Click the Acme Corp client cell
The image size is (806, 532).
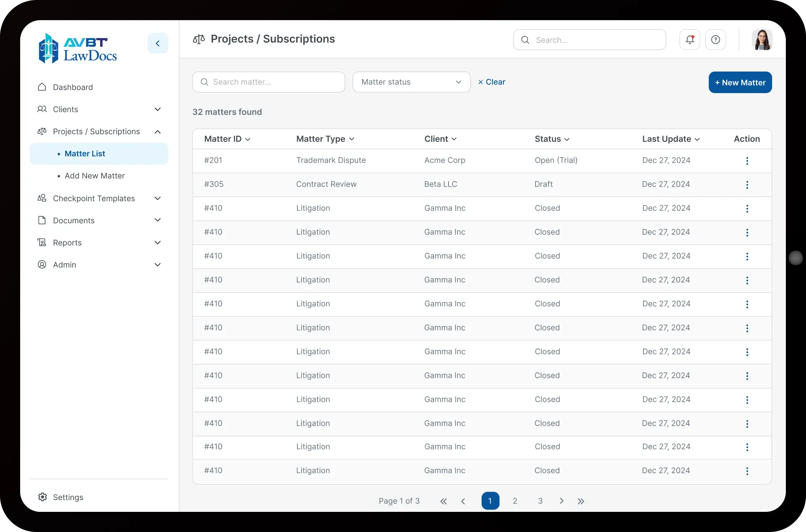pyautogui.click(x=445, y=160)
